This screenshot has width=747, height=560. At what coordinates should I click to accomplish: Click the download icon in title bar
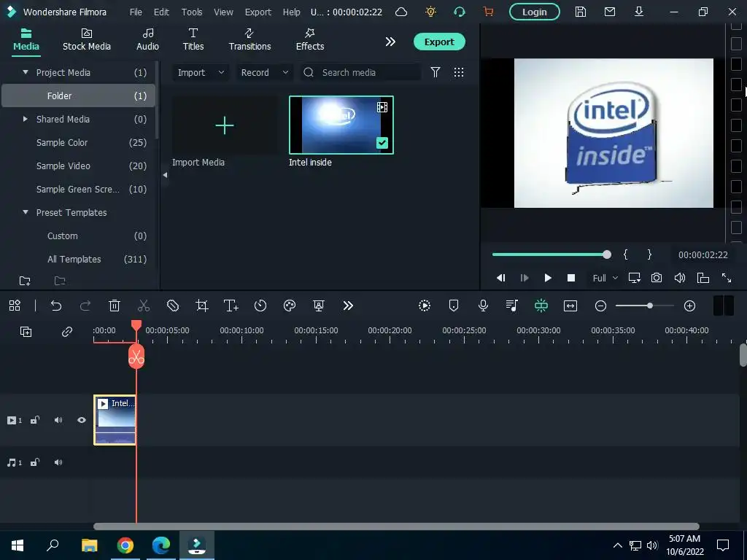[639, 12]
